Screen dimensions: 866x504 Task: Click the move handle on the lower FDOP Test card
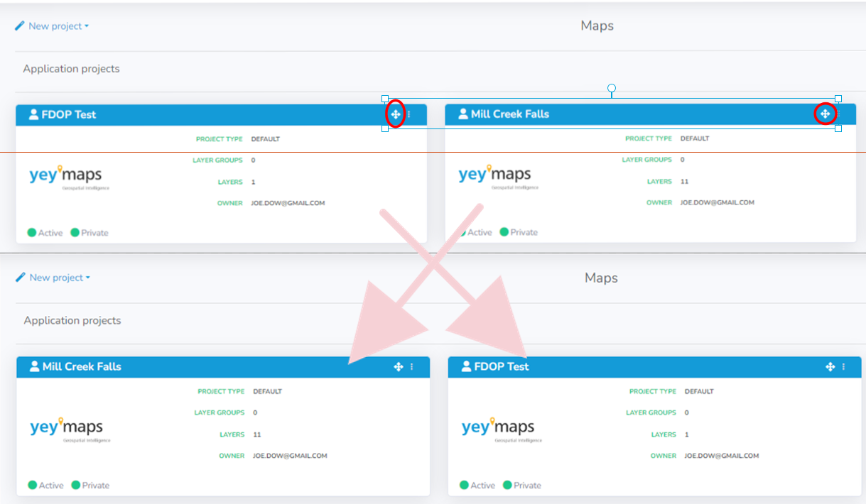(x=829, y=366)
